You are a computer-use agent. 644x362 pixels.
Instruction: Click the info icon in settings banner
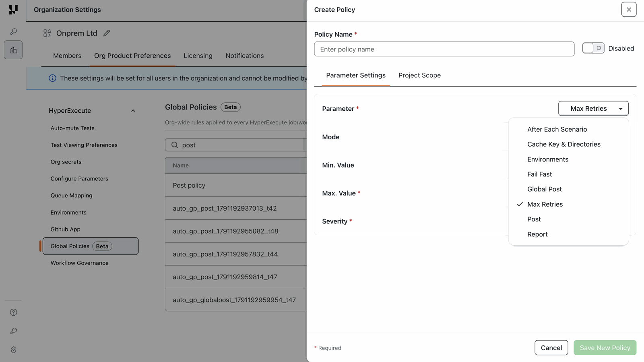click(x=52, y=78)
